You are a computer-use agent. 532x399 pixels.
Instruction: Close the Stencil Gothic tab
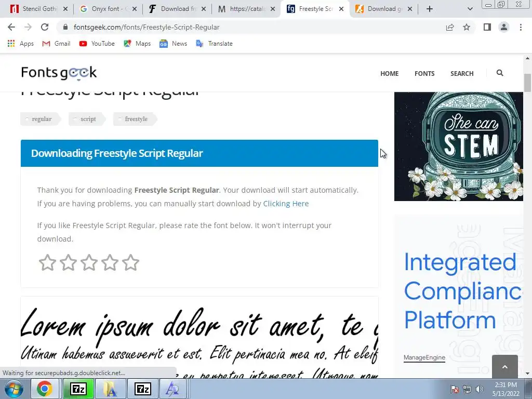pyautogui.click(x=65, y=9)
